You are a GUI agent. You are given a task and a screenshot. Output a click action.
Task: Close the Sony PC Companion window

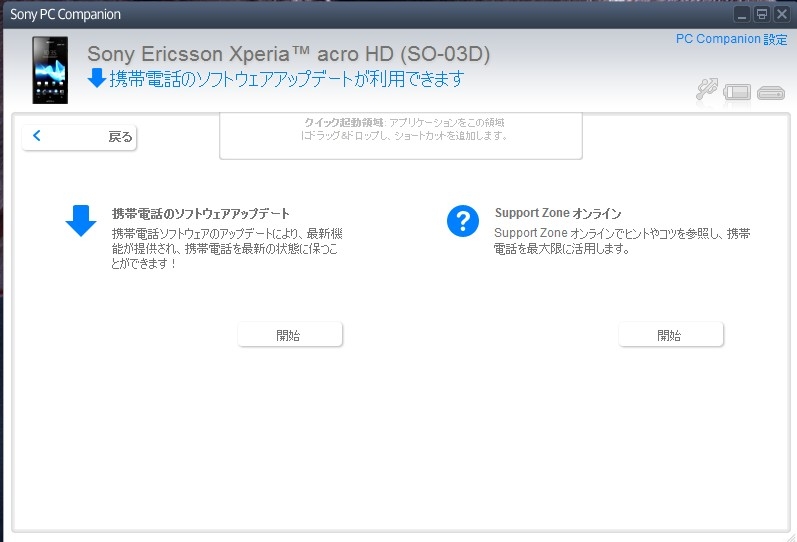(781, 14)
